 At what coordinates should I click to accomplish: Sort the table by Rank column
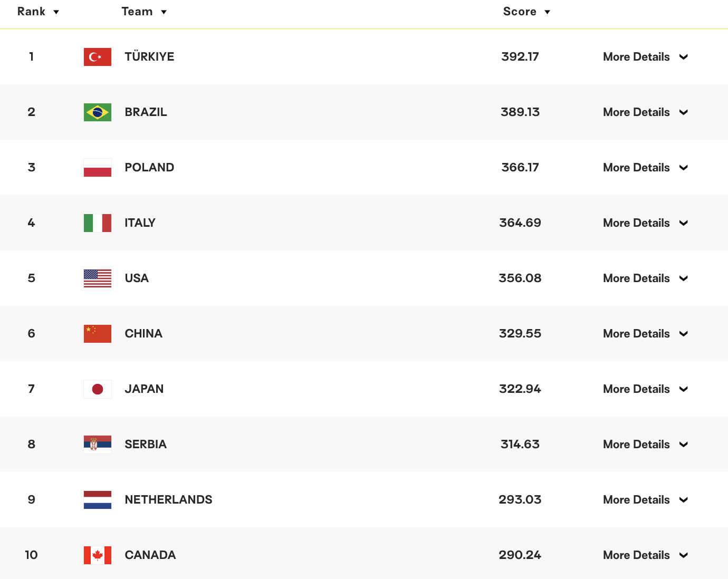point(38,12)
